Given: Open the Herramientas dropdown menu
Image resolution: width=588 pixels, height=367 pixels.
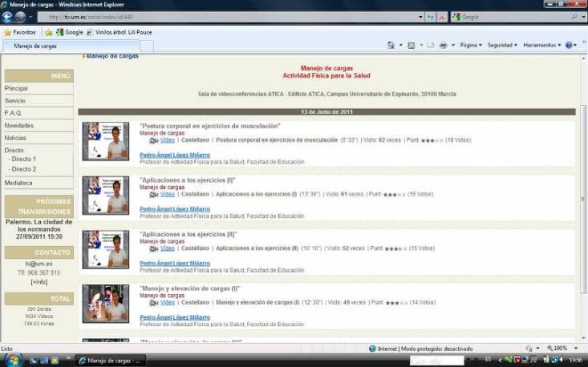Looking at the screenshot, I should coord(541,46).
